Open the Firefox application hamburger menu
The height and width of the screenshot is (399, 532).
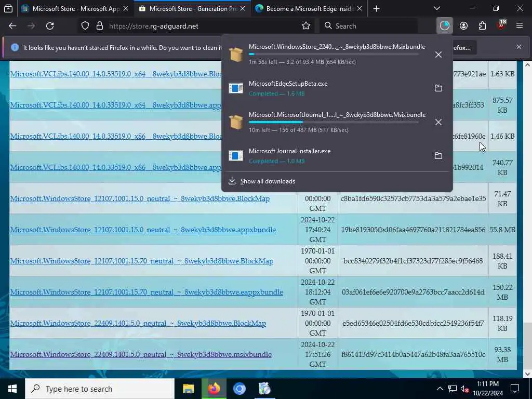tap(520, 26)
